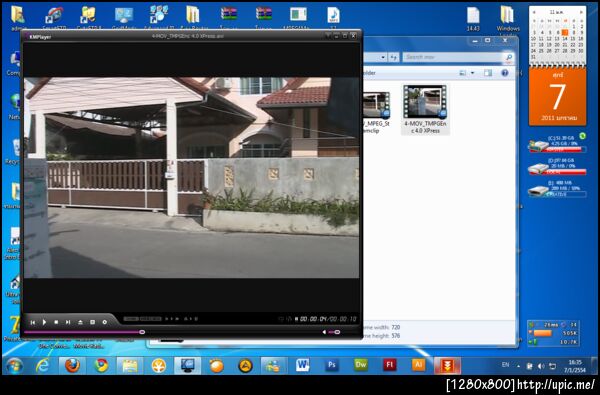Click the orange calendar gadget day 7
Viewport: 600px width, 395px height.
[557, 96]
